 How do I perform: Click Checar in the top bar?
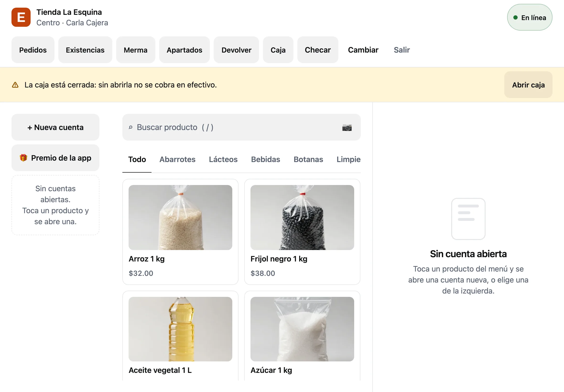(x=317, y=50)
